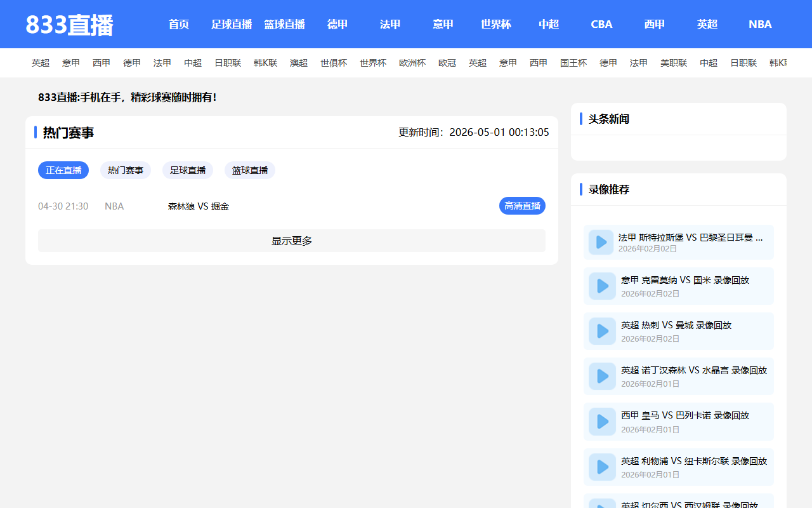Select 德甲 in the blue header menu
Image resolution: width=812 pixels, height=508 pixels.
337,24
